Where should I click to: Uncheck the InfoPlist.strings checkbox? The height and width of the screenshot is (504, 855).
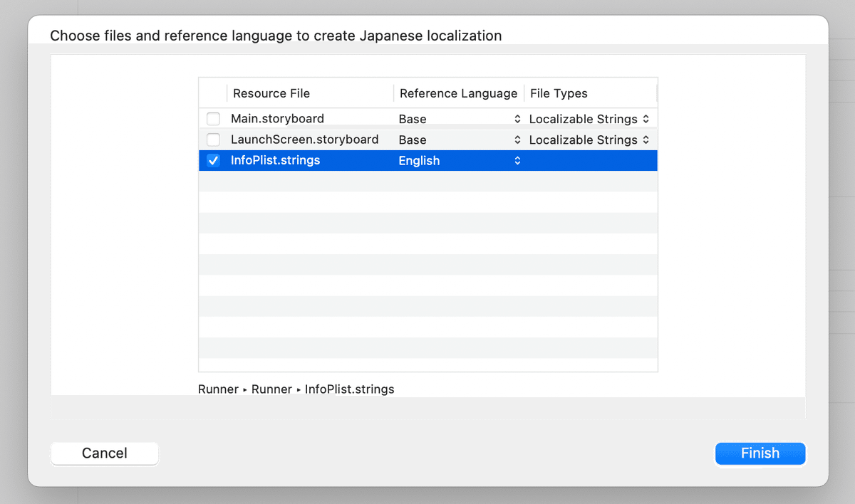pyautogui.click(x=213, y=161)
